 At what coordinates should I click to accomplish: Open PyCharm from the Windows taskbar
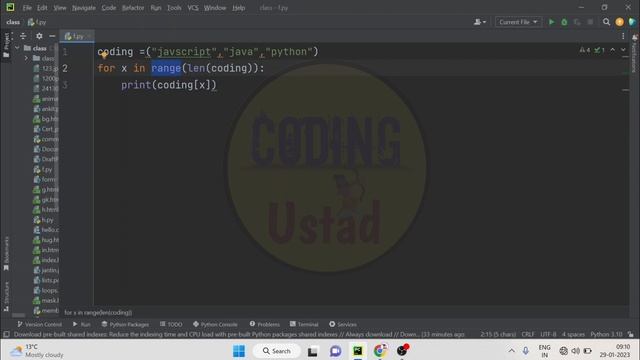tap(358, 351)
